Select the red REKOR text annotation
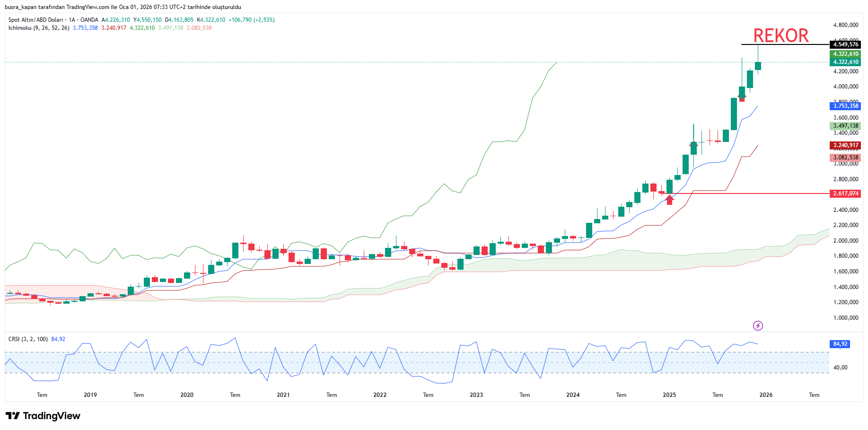This screenshot has width=868, height=430. click(x=780, y=35)
